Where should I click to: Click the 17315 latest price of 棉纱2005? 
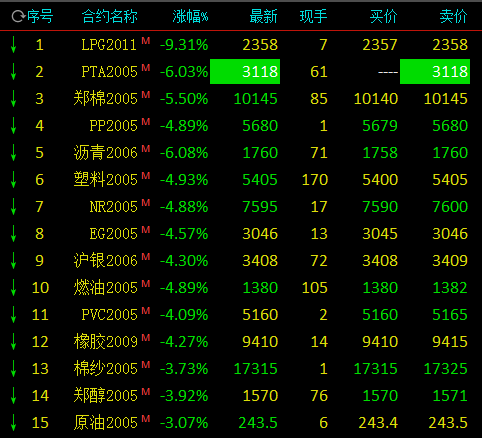tap(256, 369)
